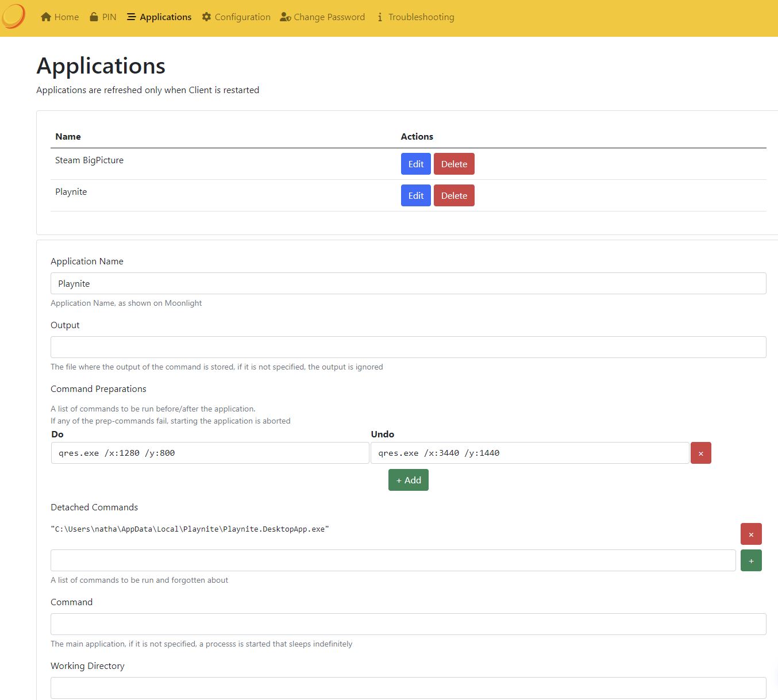The width and height of the screenshot is (778, 700).
Task: Add a new command preparation row
Action: [x=409, y=480]
